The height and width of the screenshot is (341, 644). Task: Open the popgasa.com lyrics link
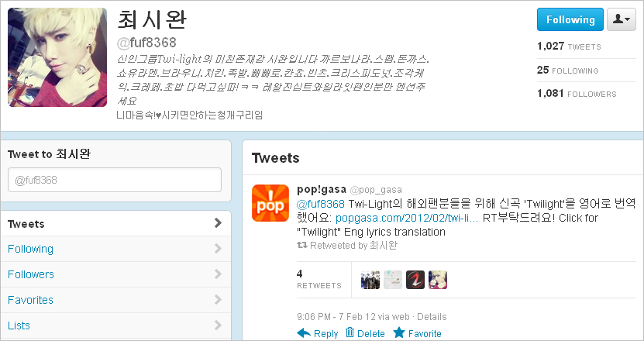pos(407,218)
